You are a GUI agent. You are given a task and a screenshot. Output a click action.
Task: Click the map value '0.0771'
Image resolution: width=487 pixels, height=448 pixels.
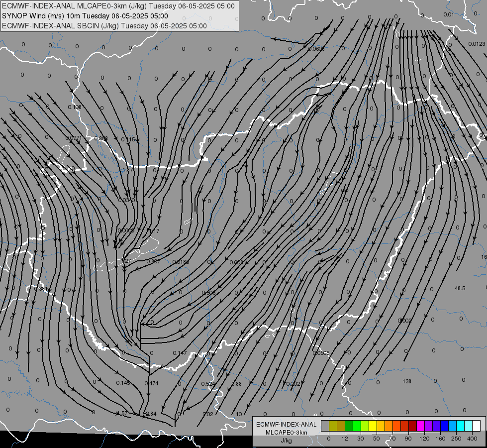pyautogui.click(x=74, y=138)
